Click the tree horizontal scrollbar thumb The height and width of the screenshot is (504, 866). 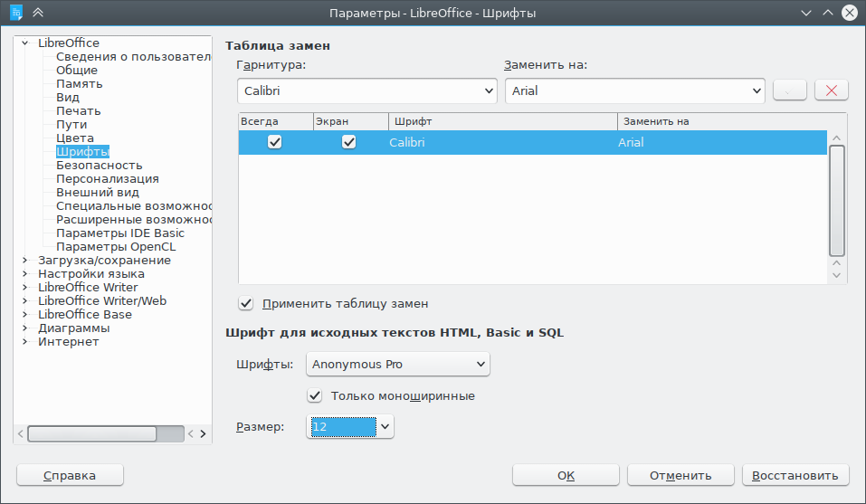92,434
